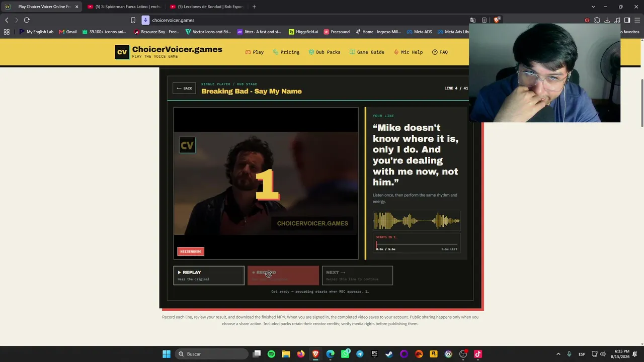
Task: Open the Meta ADS bookmark
Action: point(419,32)
